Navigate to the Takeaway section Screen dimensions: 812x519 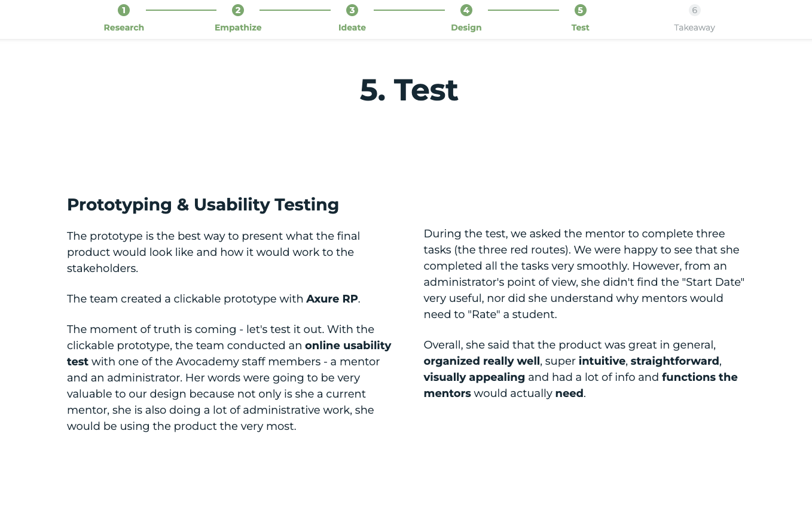(x=694, y=28)
